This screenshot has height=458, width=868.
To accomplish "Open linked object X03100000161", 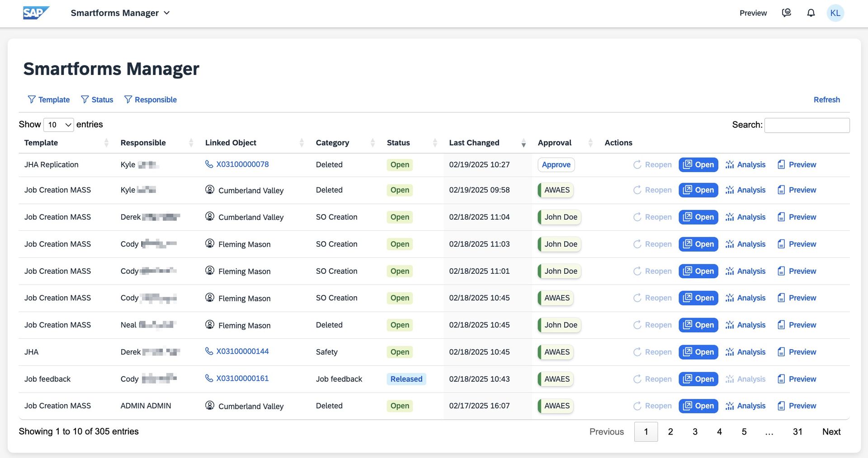I will 242,379.
